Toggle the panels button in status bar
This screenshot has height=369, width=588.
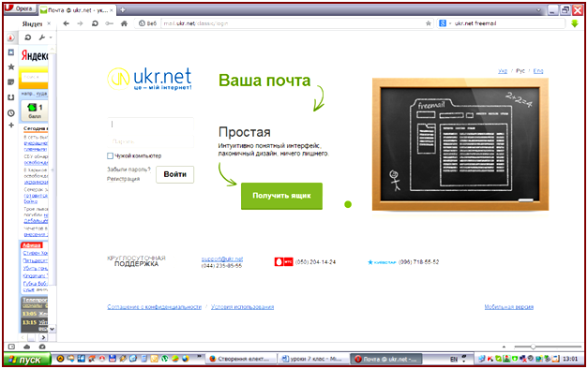click(11, 347)
